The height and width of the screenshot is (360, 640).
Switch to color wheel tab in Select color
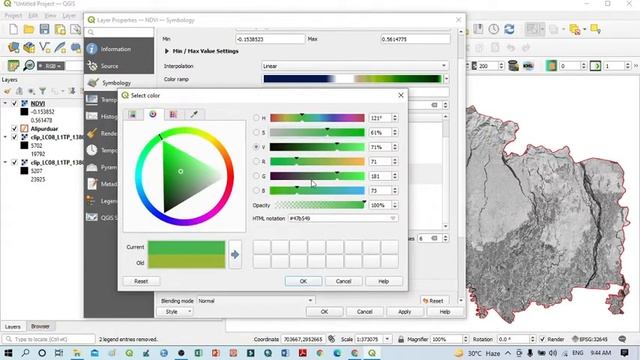pos(153,114)
